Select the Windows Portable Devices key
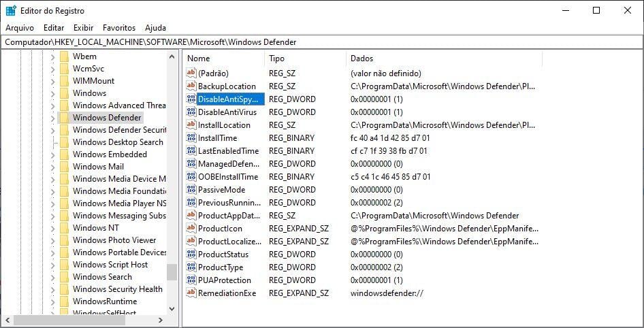 click(119, 252)
